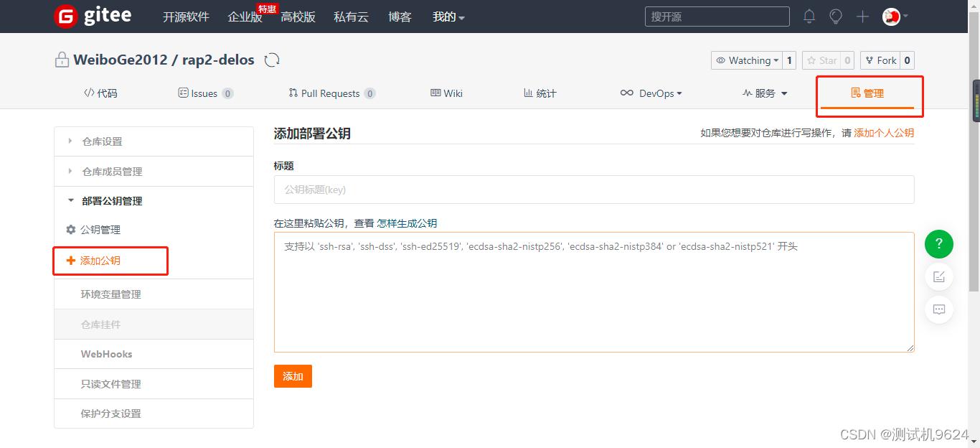980x448 pixels.
Task: Click the floating feedback edit icon
Action: click(x=939, y=277)
